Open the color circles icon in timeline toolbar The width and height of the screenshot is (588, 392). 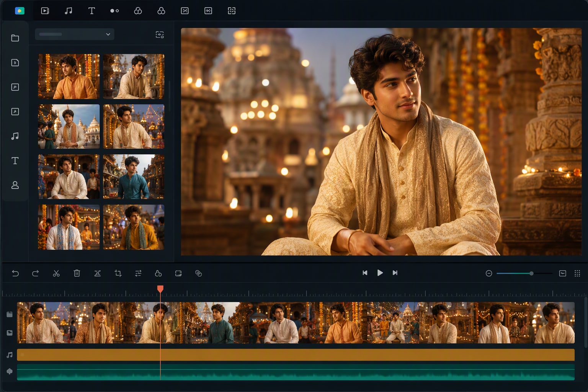(158, 273)
